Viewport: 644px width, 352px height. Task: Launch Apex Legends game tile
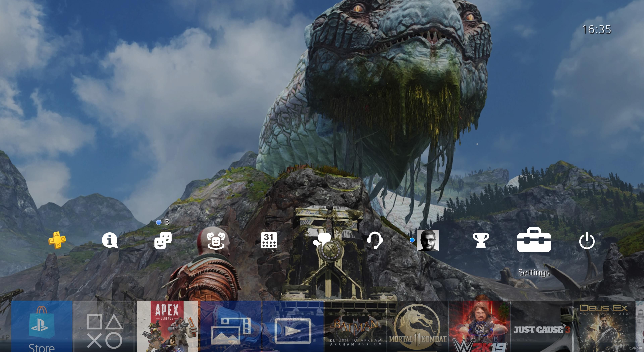click(x=167, y=326)
